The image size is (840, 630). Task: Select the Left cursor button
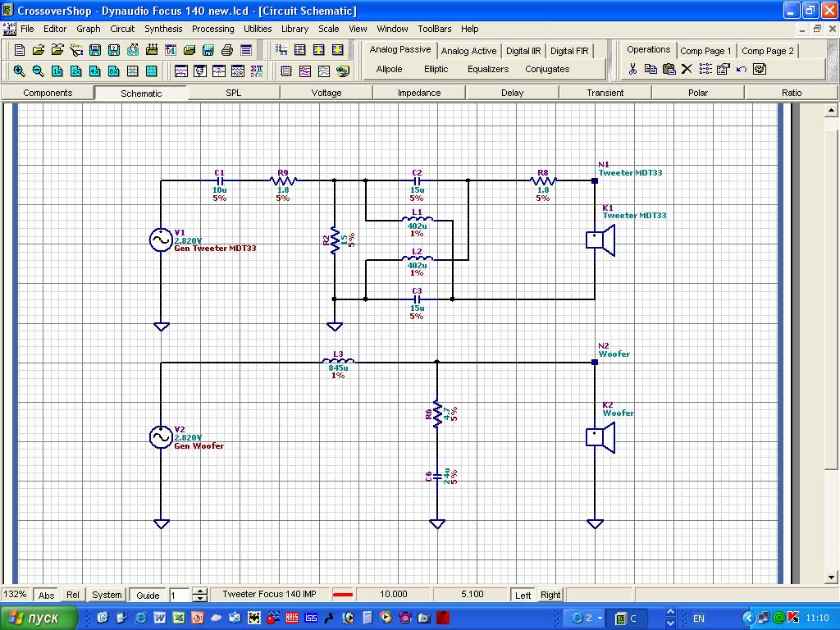[523, 595]
